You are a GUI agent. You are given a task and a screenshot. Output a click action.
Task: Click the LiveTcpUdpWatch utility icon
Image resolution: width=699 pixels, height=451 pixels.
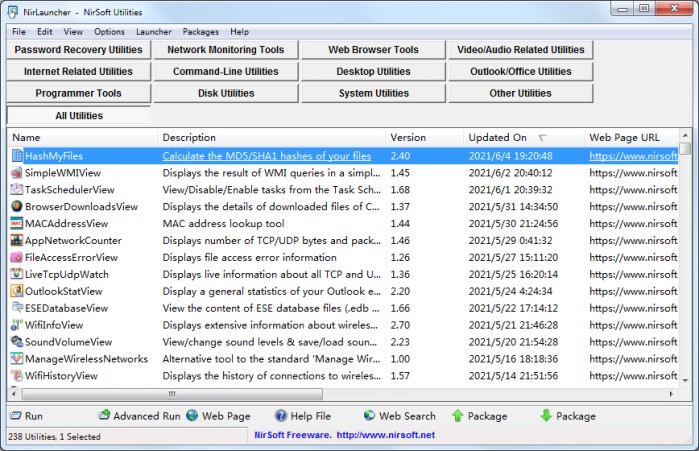[17, 274]
